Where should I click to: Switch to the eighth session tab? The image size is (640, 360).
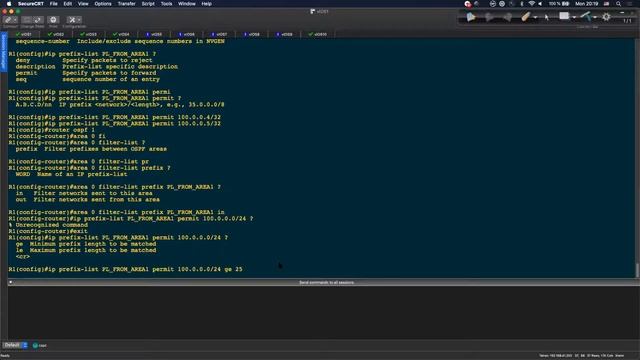coord(252,34)
